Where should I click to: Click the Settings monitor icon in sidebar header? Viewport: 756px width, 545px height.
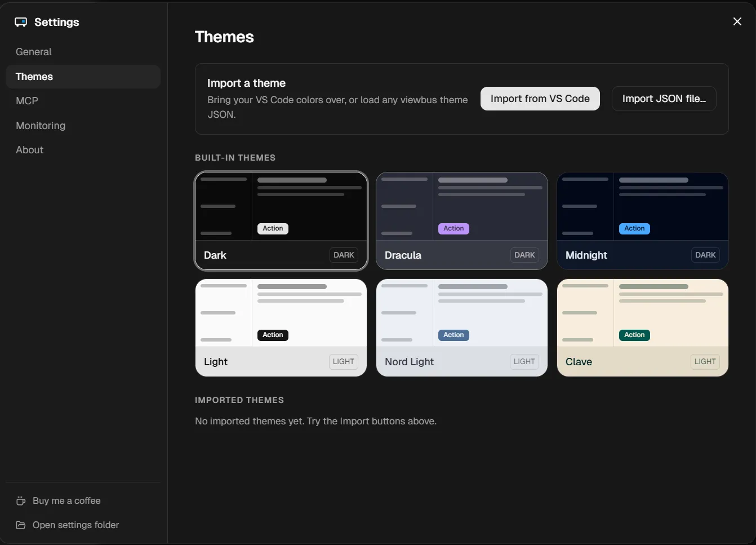click(x=21, y=22)
